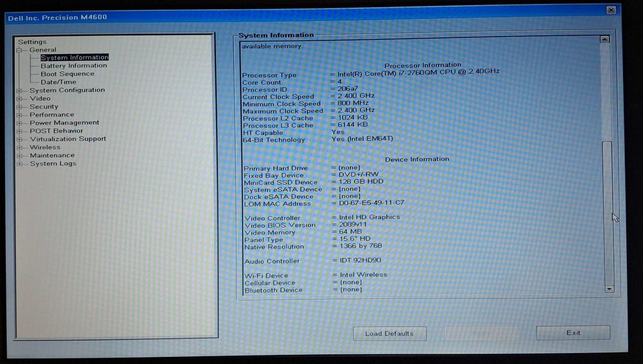Click the Dock eSATA Device row

click(x=303, y=197)
